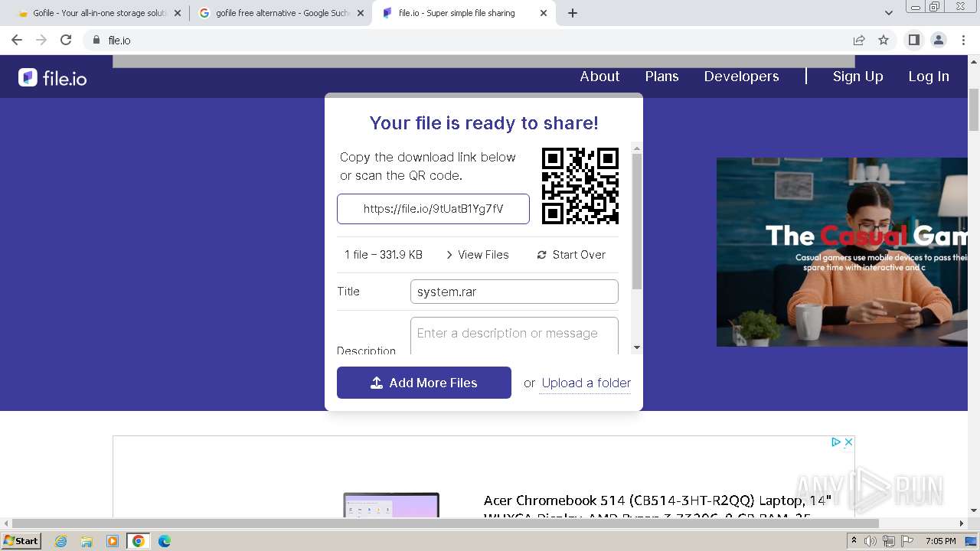Click the Action Center flag icon
980x551 pixels.
(907, 541)
